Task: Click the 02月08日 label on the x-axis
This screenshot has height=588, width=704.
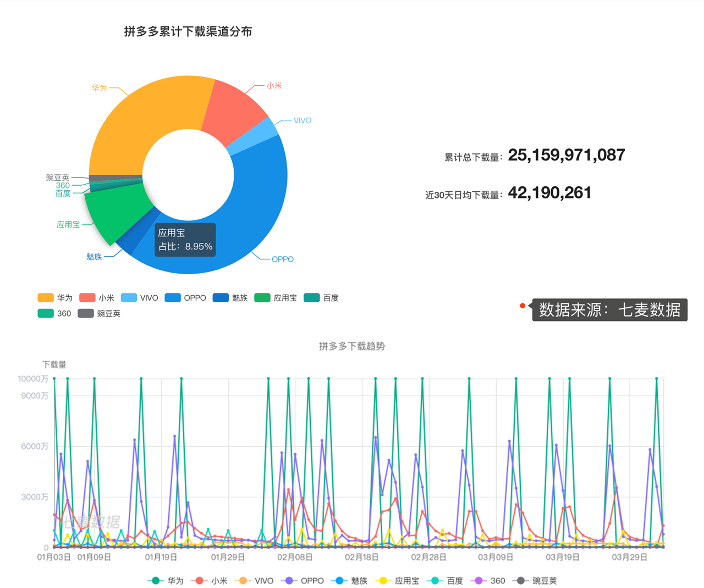Action: pos(293,556)
